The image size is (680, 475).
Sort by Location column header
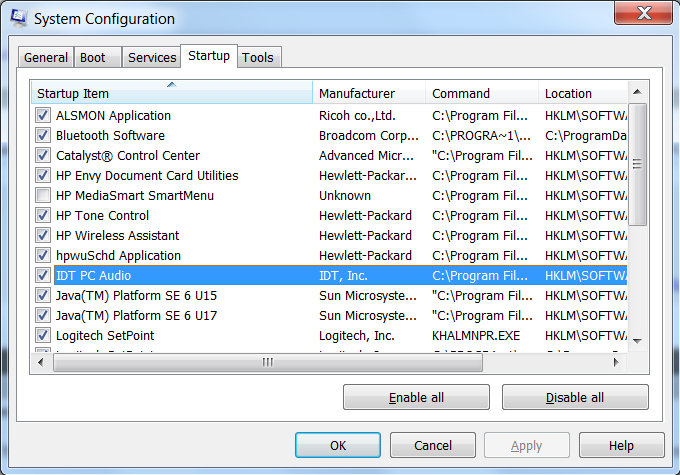point(583,93)
